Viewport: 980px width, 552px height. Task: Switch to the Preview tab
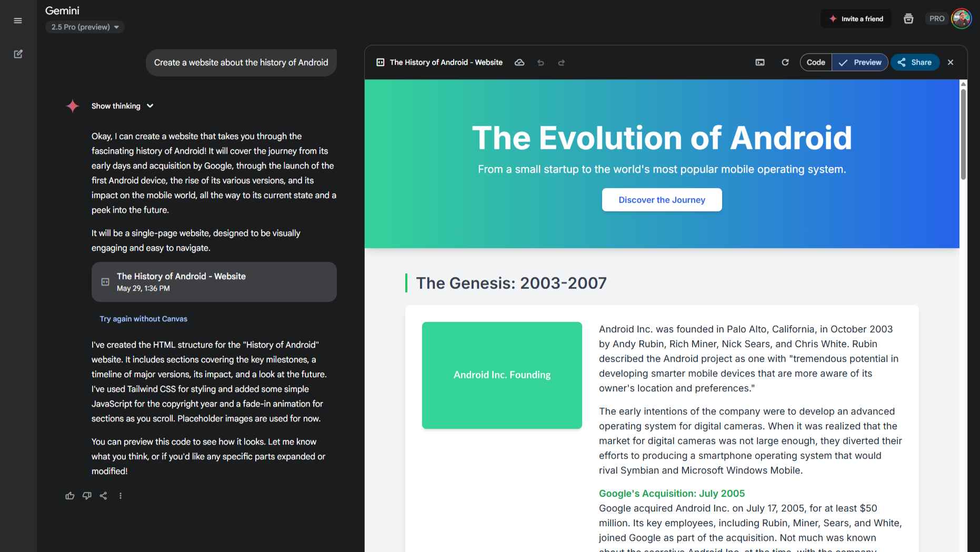pos(860,62)
